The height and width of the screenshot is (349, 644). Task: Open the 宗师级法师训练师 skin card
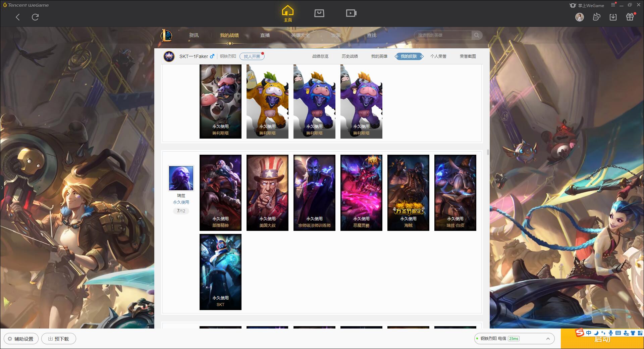coord(314,193)
